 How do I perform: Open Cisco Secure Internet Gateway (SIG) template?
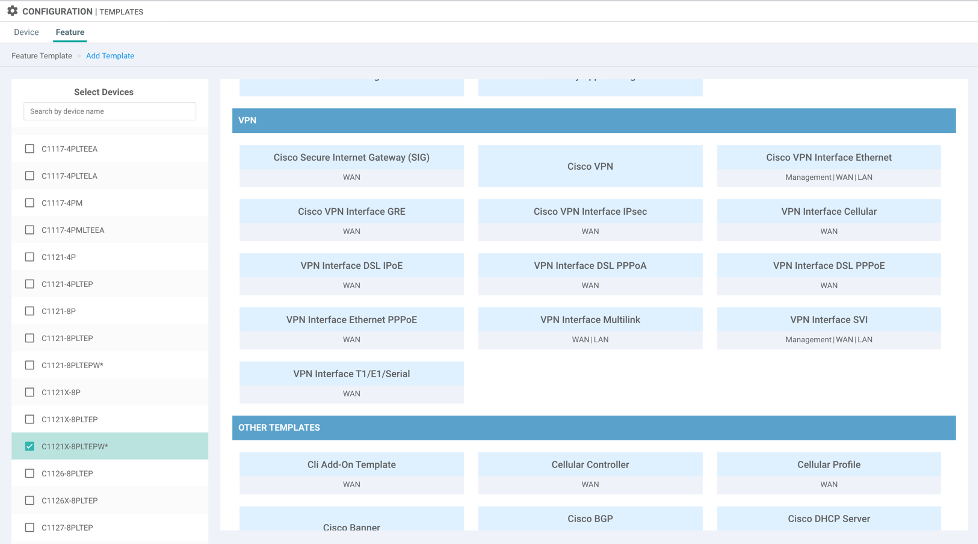(351, 166)
